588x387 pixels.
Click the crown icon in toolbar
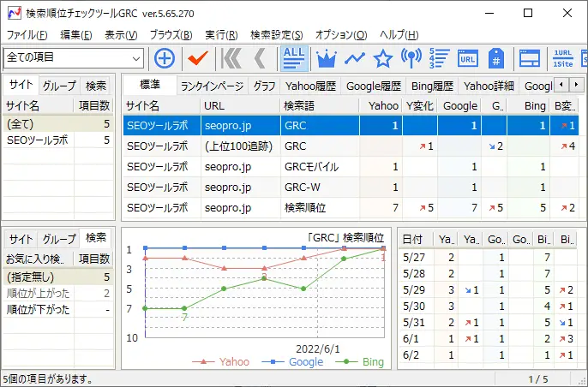tap(327, 58)
